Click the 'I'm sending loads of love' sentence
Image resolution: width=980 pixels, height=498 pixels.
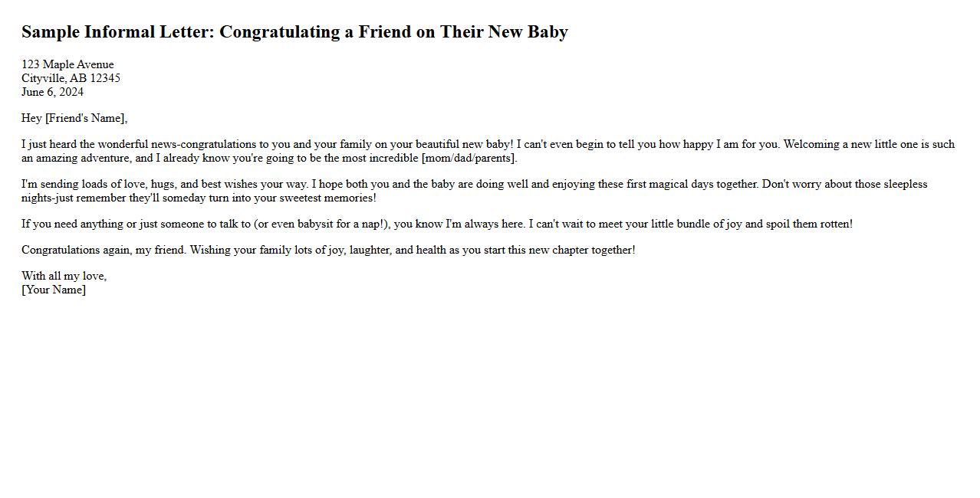(86, 184)
